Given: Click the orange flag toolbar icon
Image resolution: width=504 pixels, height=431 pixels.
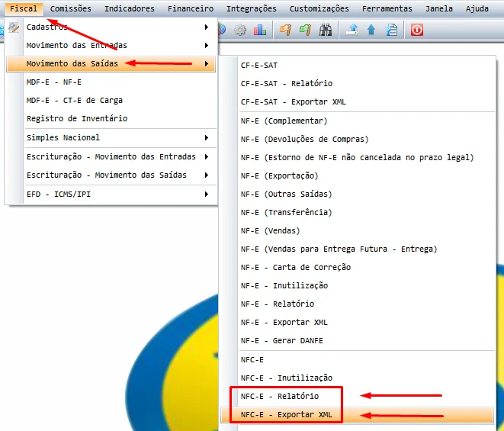Looking at the screenshot, I should click(285, 31).
